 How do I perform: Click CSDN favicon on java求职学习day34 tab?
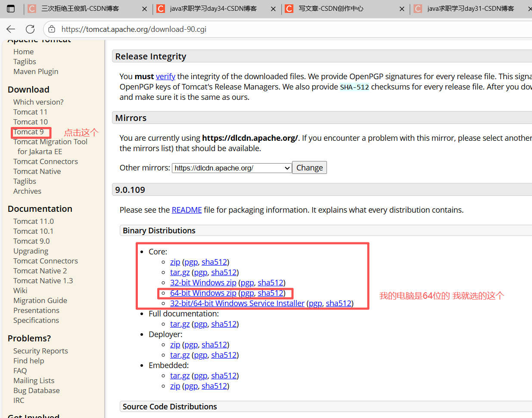point(161,9)
